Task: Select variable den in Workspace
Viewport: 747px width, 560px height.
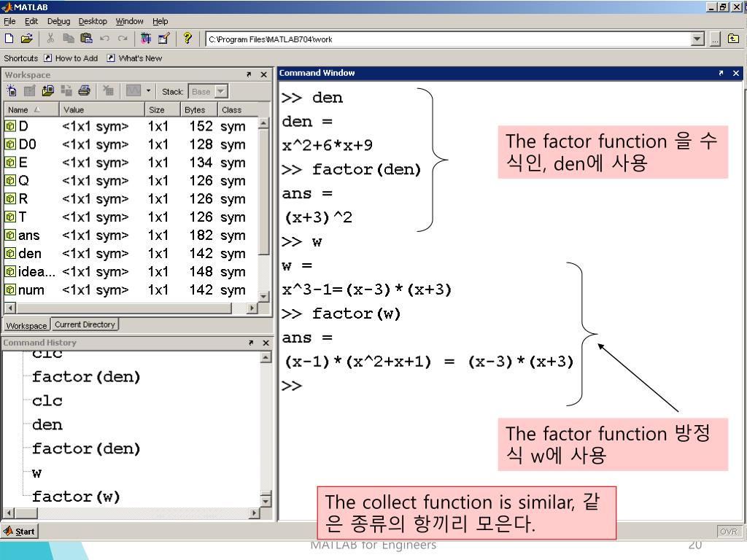Action: 131,253
